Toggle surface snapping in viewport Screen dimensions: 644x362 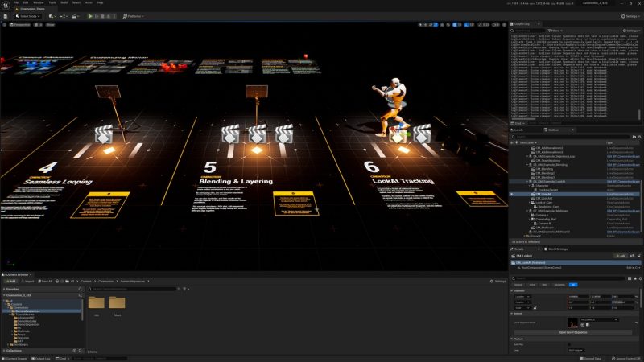point(448,25)
